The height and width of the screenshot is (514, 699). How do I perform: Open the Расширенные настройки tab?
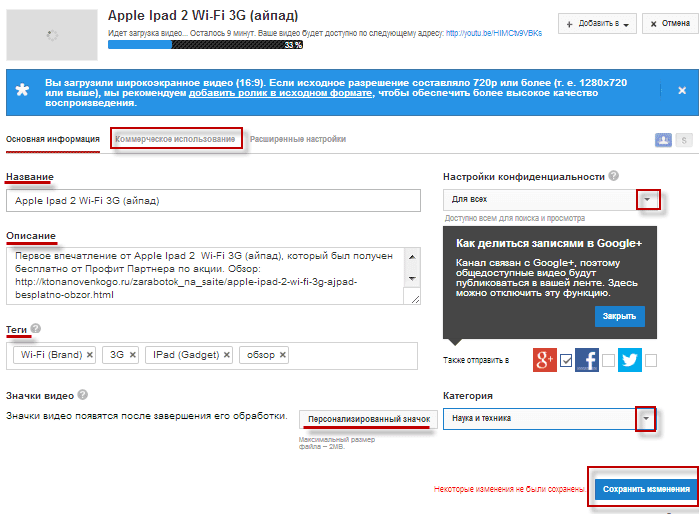click(298, 139)
